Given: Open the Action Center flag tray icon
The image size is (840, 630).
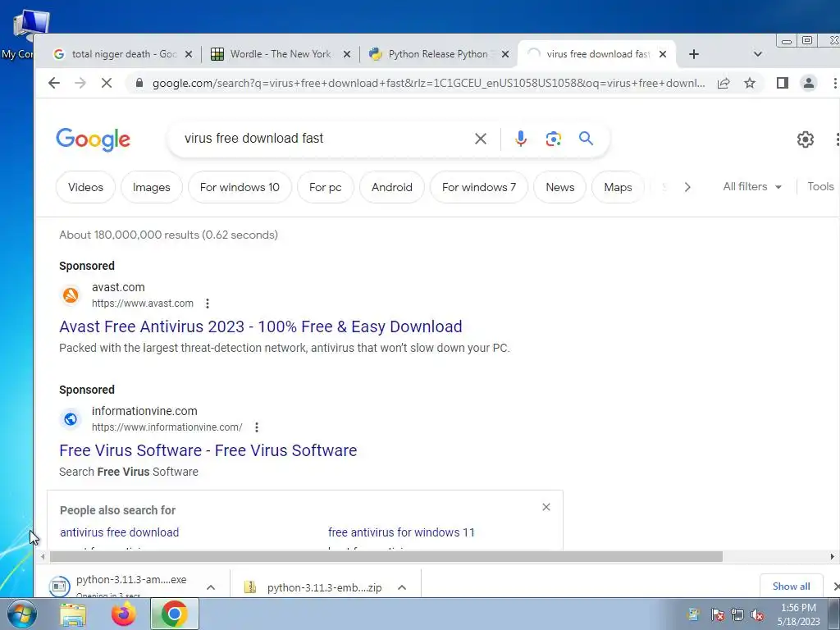Looking at the screenshot, I should 718,614.
